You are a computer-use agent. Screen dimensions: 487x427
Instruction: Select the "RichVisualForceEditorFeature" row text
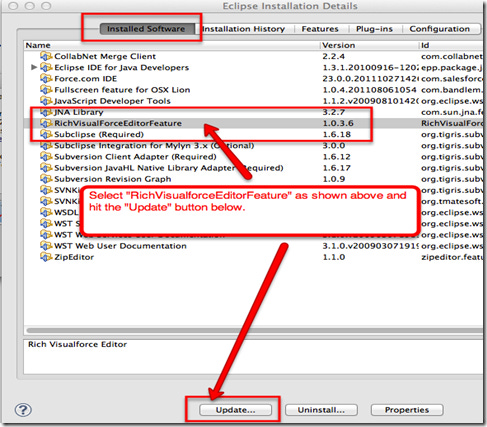[118, 123]
